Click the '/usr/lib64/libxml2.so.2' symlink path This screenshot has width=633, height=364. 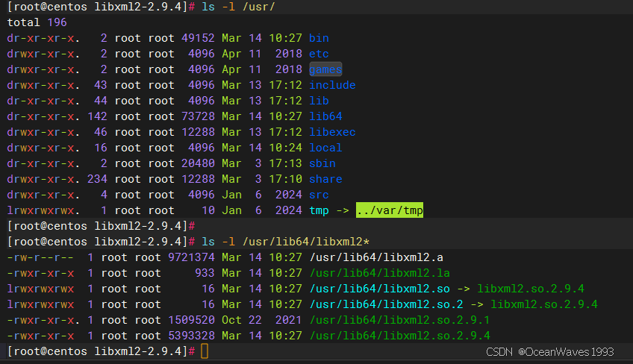pos(386,304)
